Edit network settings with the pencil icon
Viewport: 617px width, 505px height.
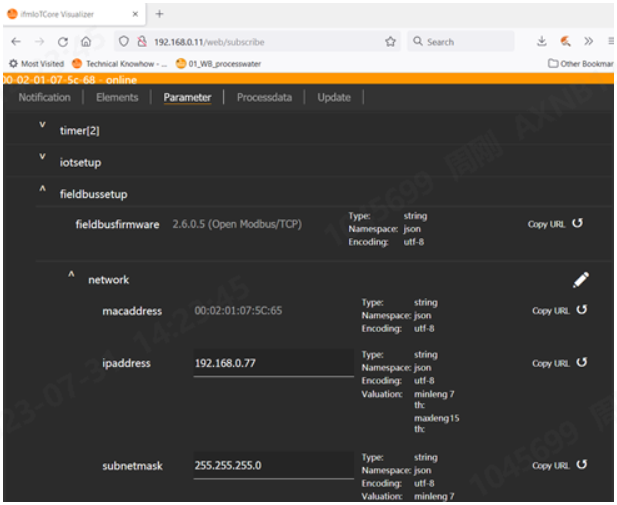(580, 280)
